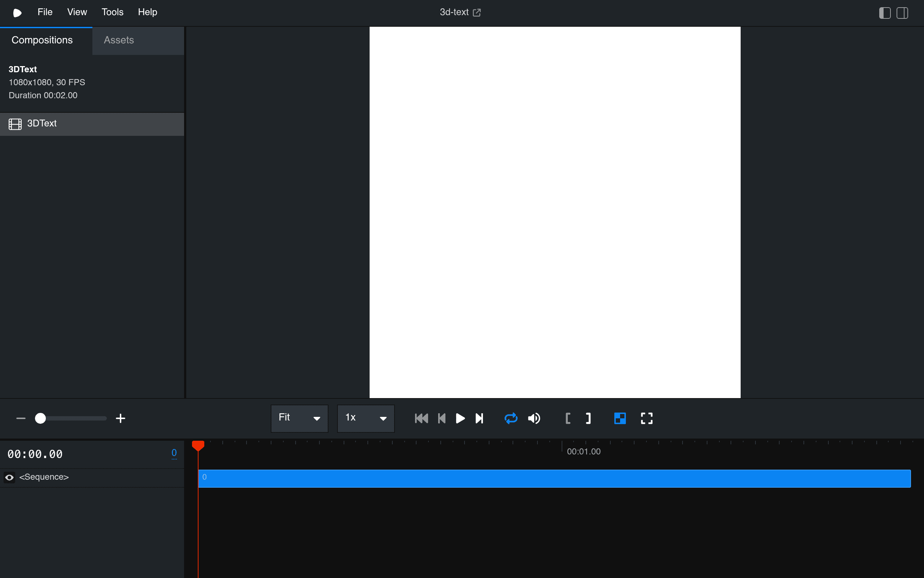Click the Remotion logo icon
924x578 pixels.
[x=17, y=13]
